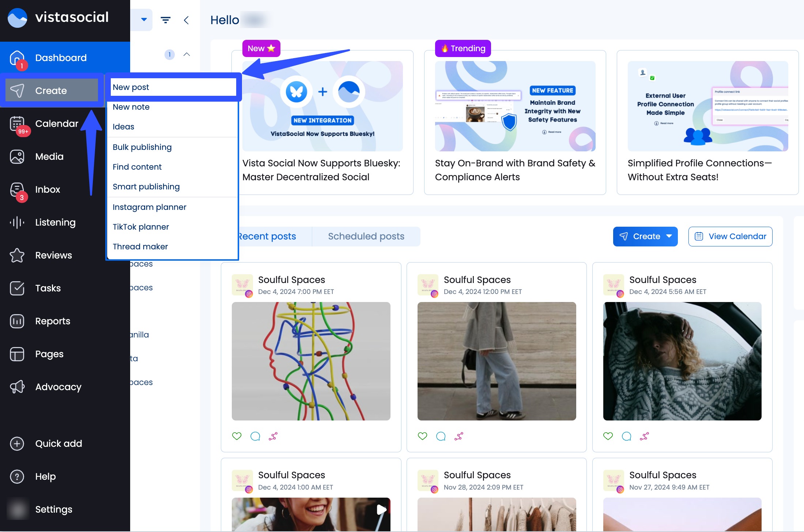Open the Bluesky integration announcement image
The image size is (804, 532).
(322, 106)
